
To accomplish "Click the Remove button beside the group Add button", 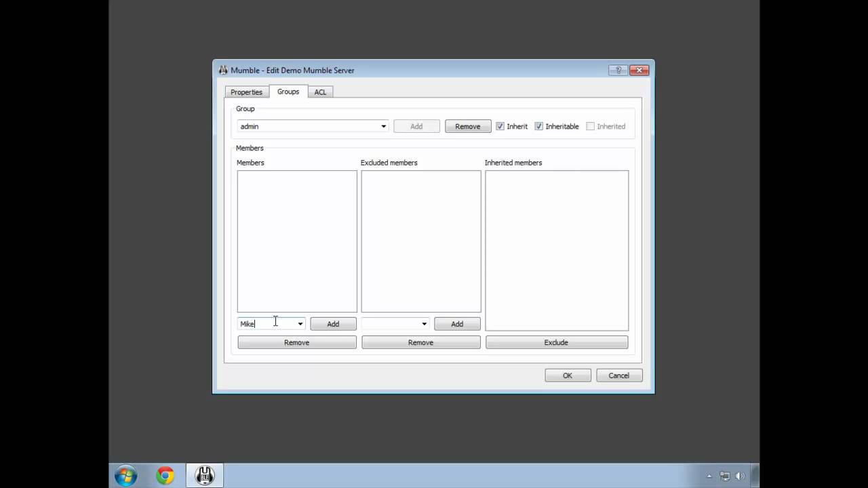I will pos(468,126).
